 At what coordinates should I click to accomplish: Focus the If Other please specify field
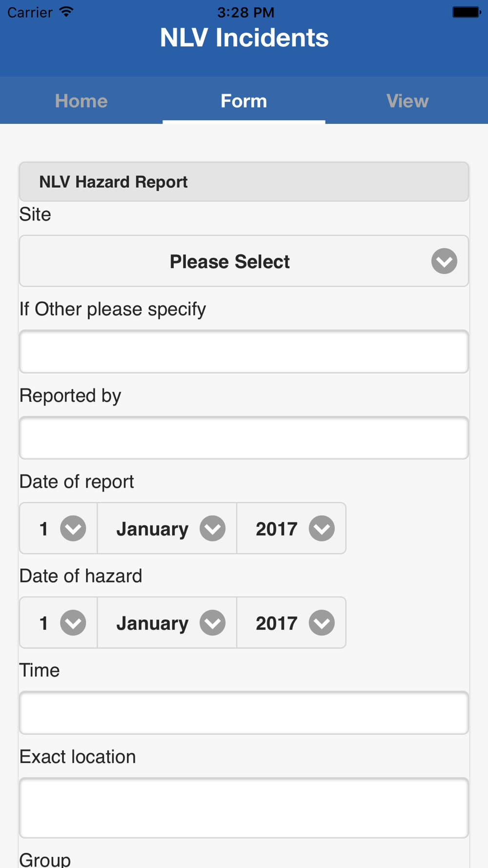[244, 351]
